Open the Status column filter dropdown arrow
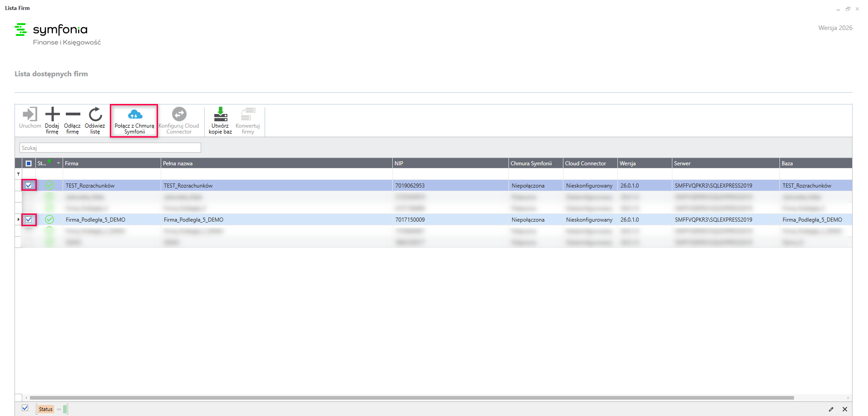The image size is (868, 416). 59,163
